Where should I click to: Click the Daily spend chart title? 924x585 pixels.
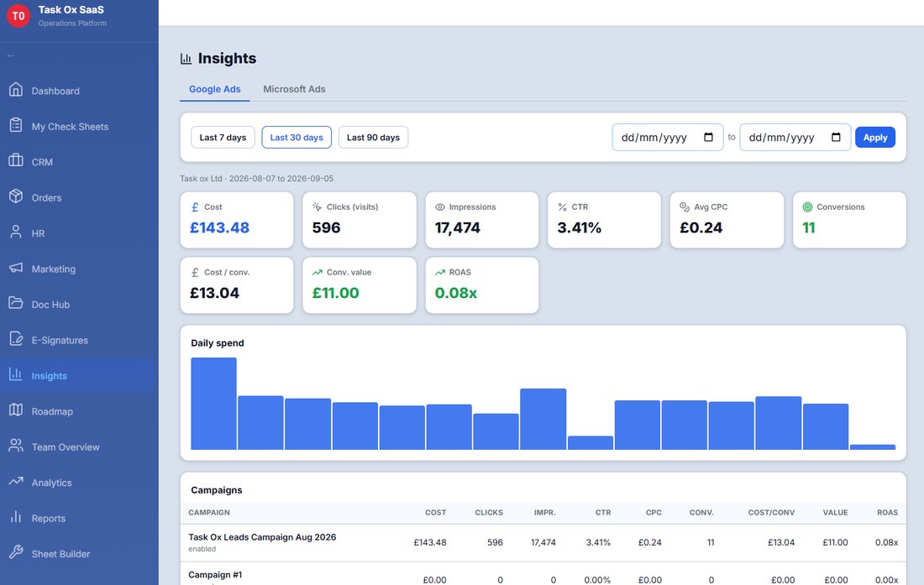click(x=218, y=343)
